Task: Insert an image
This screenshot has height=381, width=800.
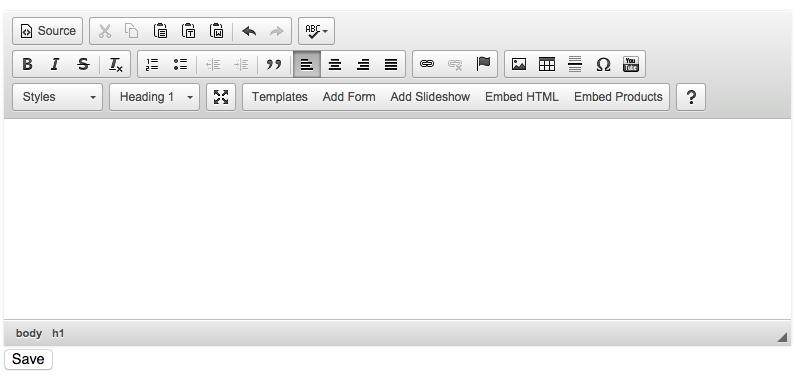Action: click(519, 64)
